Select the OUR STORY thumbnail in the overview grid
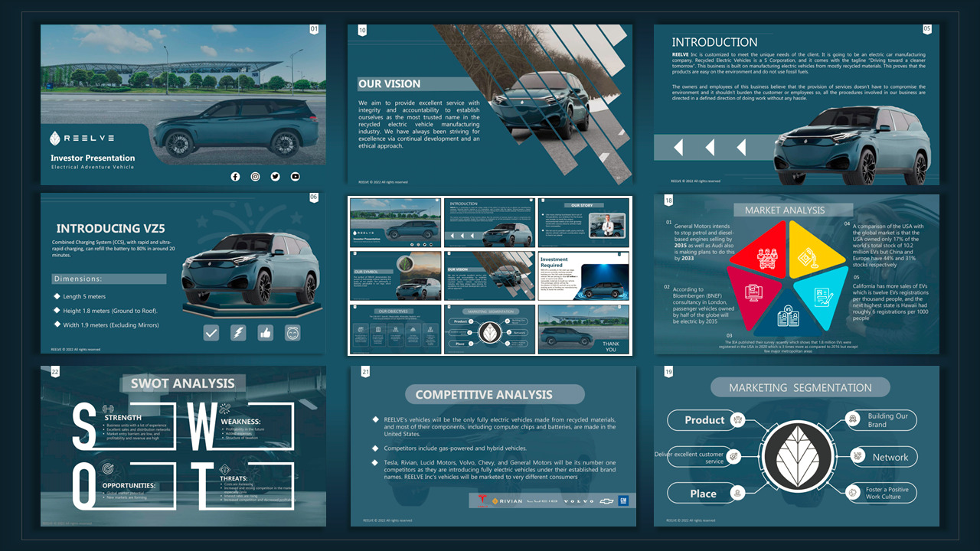This screenshot has height=551, width=980. 583,222
